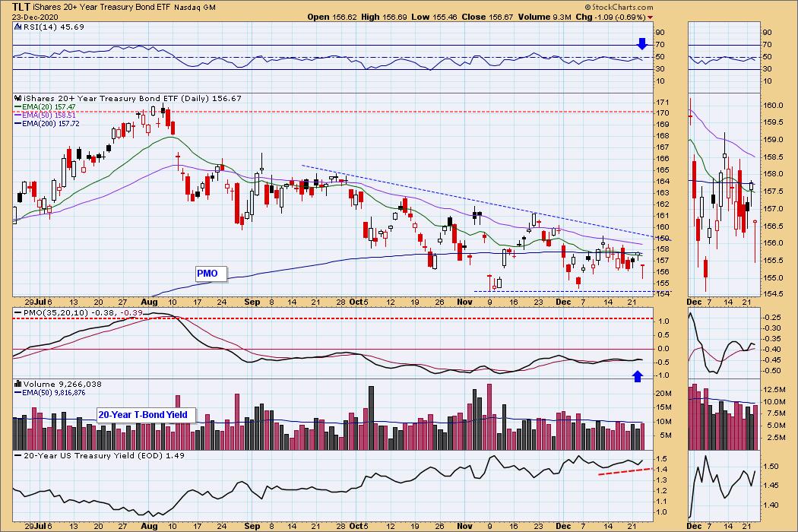
Task: Click the RSI(14) 45.69 legend label
Action: pyautogui.click(x=53, y=27)
